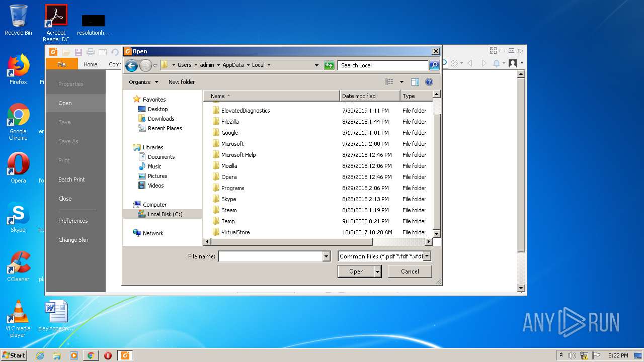Click the New folder button
Viewport: 644px width, 362px height.
pyautogui.click(x=182, y=82)
